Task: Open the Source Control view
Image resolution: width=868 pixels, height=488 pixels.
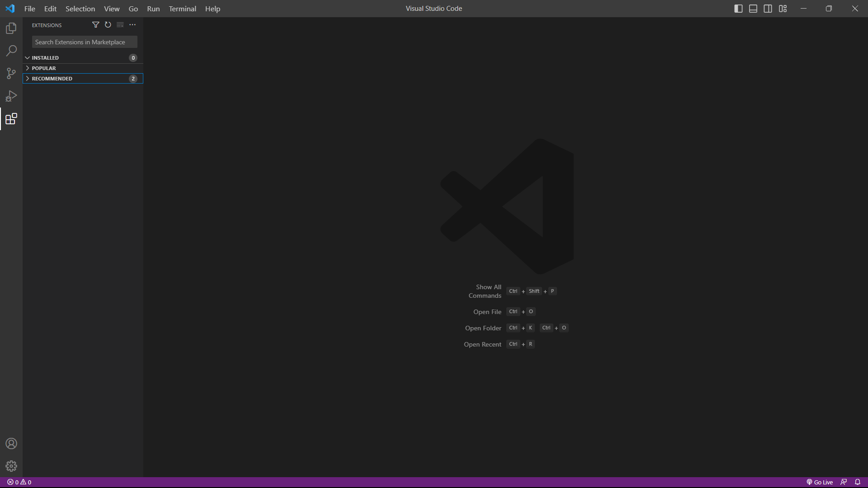Action: tap(11, 73)
